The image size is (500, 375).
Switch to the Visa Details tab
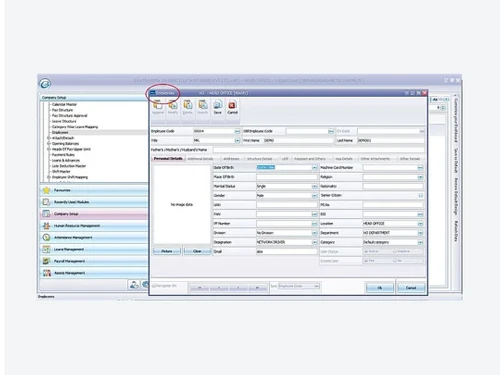tap(344, 159)
